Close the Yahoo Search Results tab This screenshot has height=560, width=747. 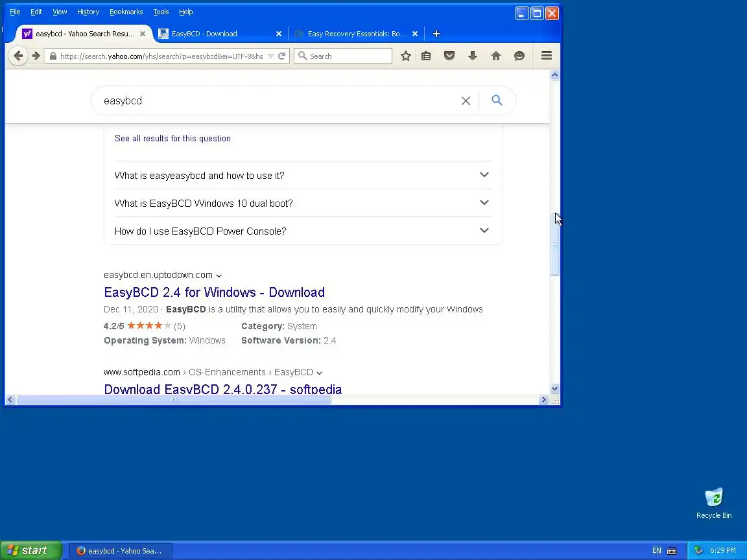click(x=143, y=34)
